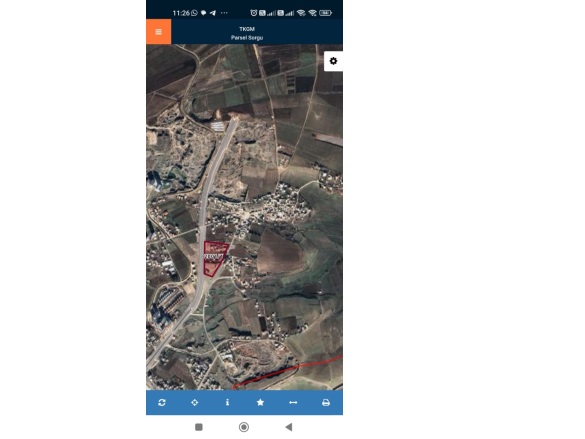The image size is (585, 439).
Task: Tap the alarm clock status icon
Action: coord(254,13)
